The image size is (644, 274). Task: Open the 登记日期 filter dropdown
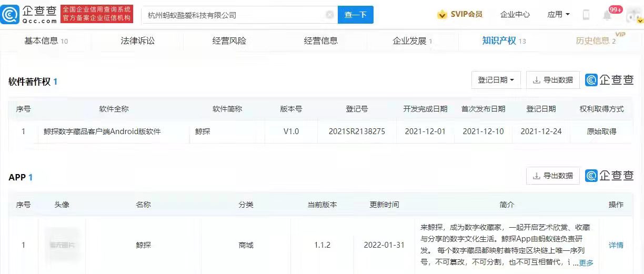tap(497, 80)
